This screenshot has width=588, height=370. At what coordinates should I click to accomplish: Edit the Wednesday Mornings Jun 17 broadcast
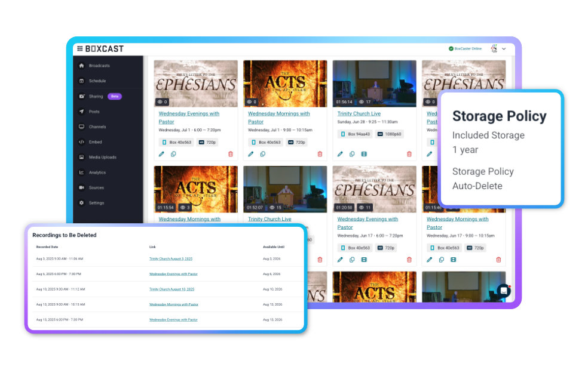430,260
